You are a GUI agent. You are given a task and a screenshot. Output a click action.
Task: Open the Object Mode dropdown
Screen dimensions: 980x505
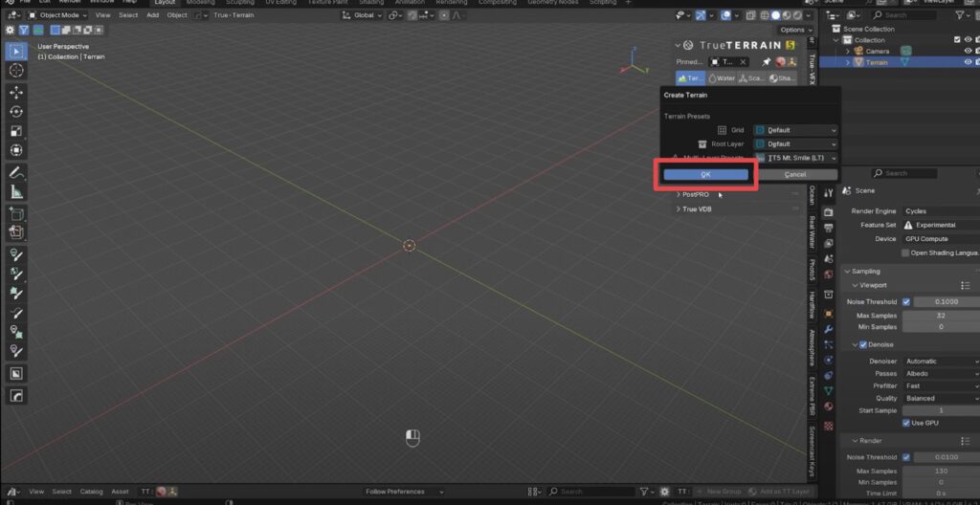pyautogui.click(x=58, y=15)
